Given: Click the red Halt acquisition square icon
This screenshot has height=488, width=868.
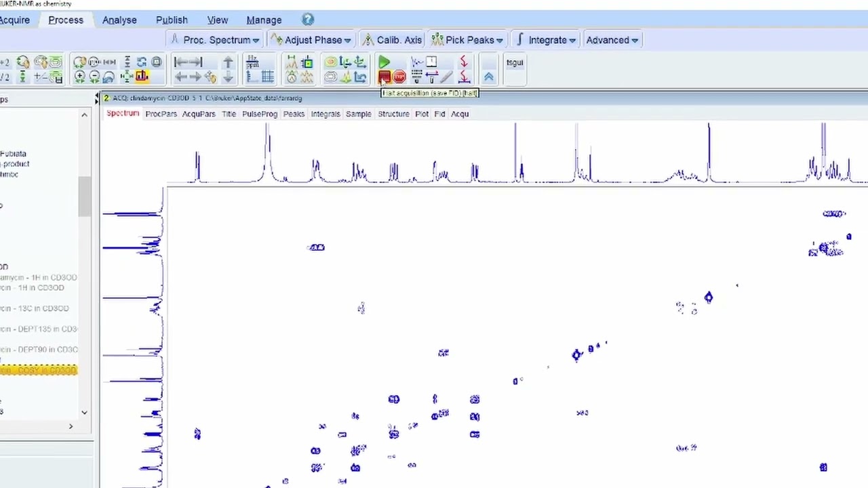Looking at the screenshot, I should tap(384, 77).
